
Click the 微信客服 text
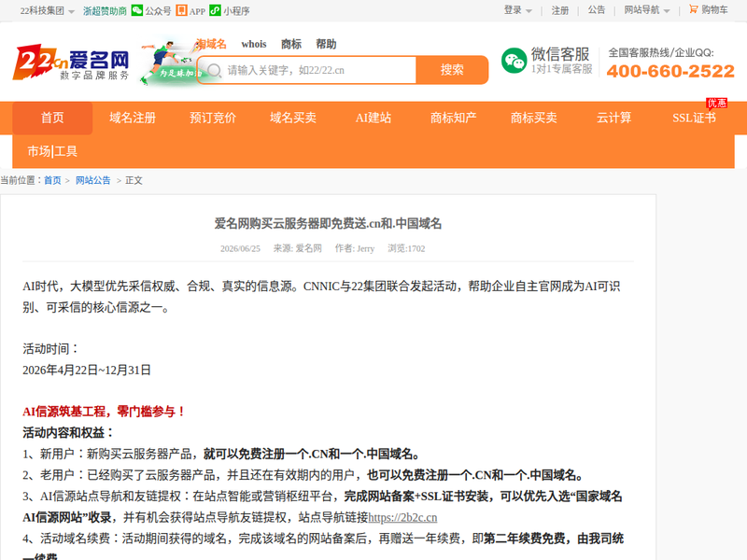pyautogui.click(x=560, y=54)
